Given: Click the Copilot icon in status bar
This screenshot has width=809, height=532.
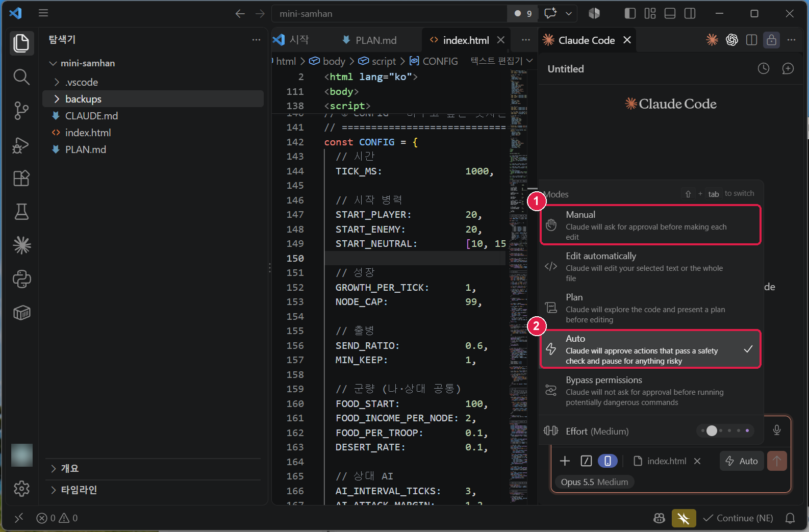Looking at the screenshot, I should click(x=659, y=518).
